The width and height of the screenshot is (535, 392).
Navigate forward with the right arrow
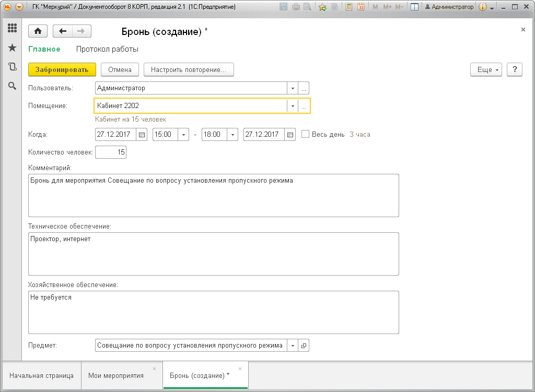(x=81, y=31)
